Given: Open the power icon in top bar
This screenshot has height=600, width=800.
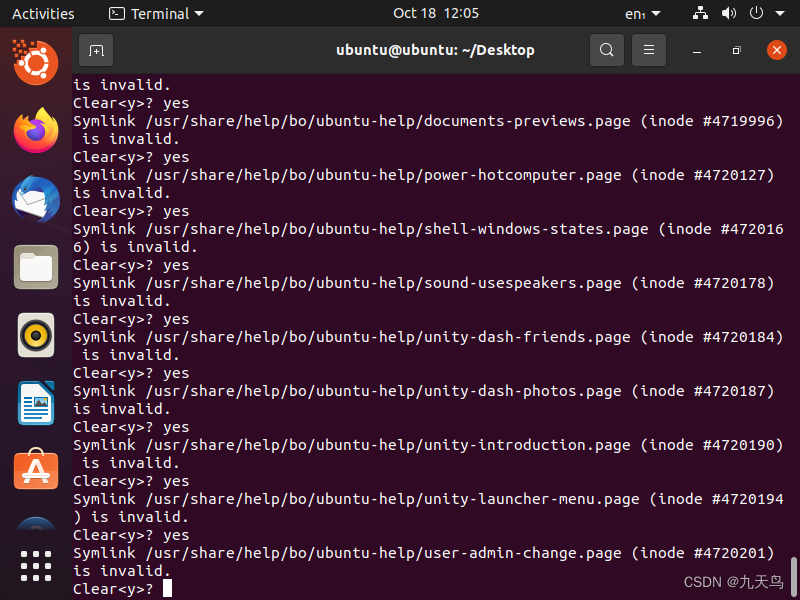Looking at the screenshot, I should pyautogui.click(x=756, y=13).
